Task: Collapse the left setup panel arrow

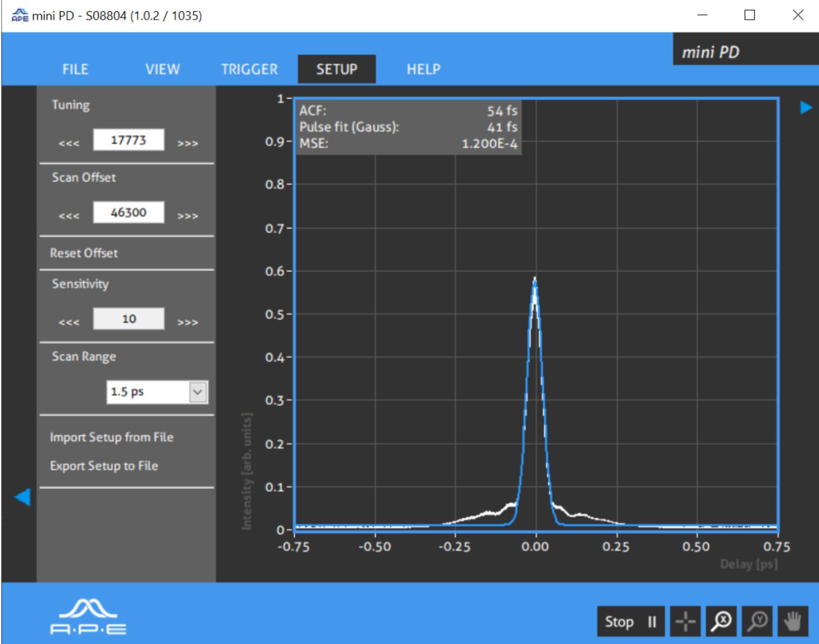Action: (x=22, y=497)
